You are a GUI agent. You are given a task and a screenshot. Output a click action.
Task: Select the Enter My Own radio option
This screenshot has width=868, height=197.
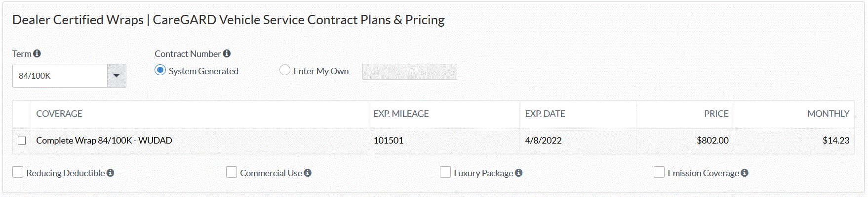point(285,70)
